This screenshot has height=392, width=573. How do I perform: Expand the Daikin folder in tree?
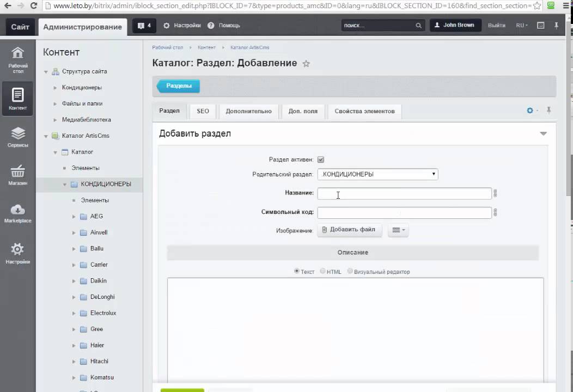coord(74,281)
